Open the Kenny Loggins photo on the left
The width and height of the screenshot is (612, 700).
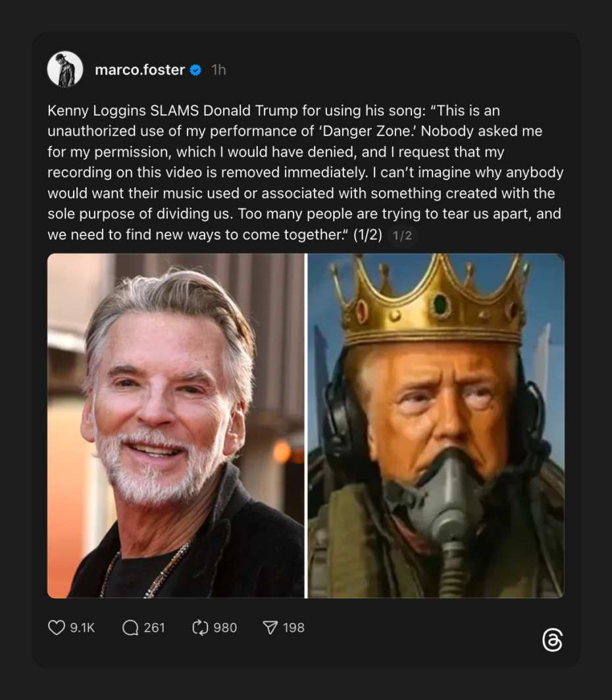tap(174, 426)
